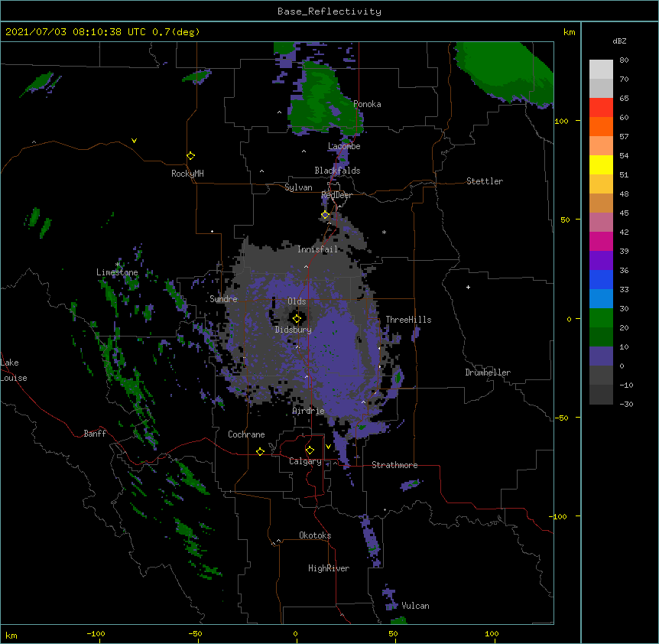Image resolution: width=659 pixels, height=644 pixels.
Task: Click the Sylvan label
Action: coord(298,187)
